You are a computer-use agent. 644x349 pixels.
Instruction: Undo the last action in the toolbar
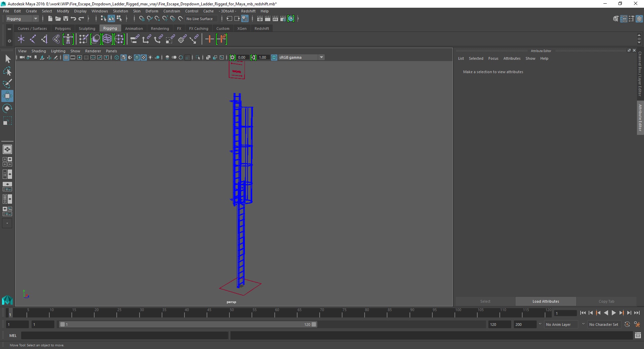pyautogui.click(x=73, y=19)
